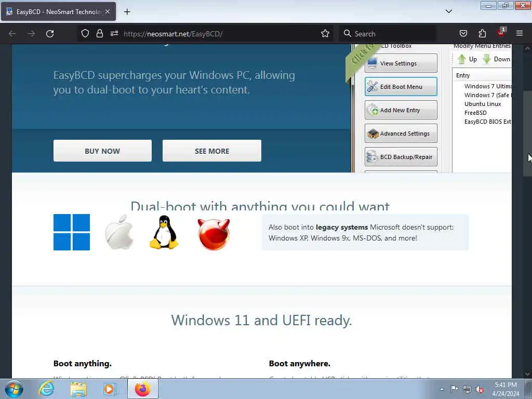Click the "Windows 11 and UEFI ready." heading
This screenshot has height=399, width=532.
click(x=262, y=320)
